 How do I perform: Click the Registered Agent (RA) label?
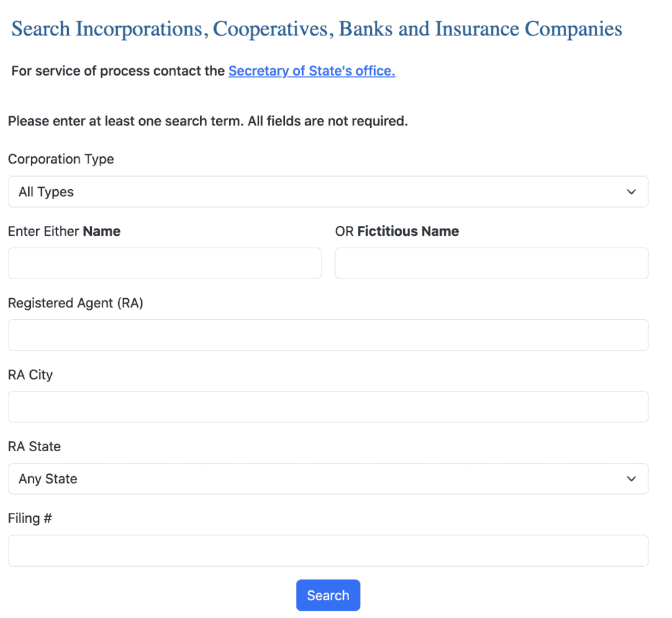tap(75, 303)
